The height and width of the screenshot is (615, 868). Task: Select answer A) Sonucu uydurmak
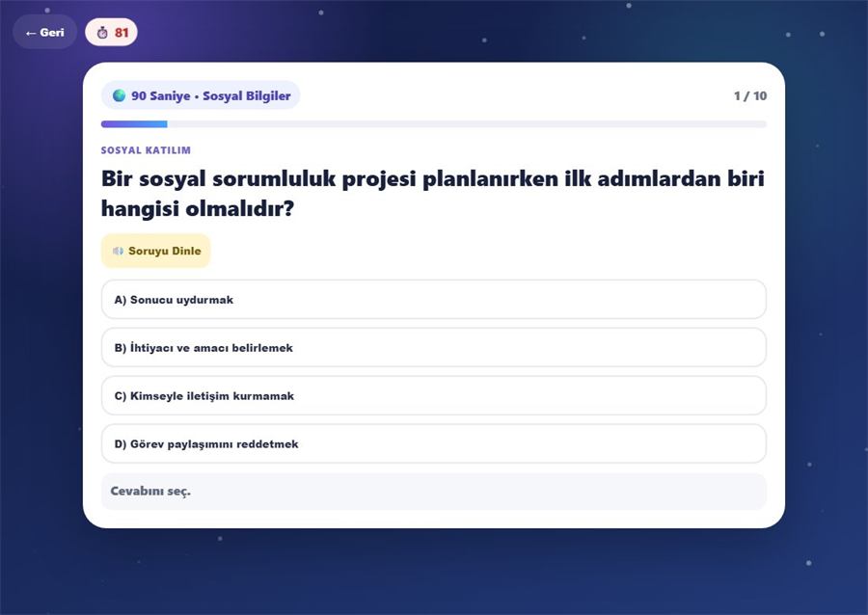point(434,300)
